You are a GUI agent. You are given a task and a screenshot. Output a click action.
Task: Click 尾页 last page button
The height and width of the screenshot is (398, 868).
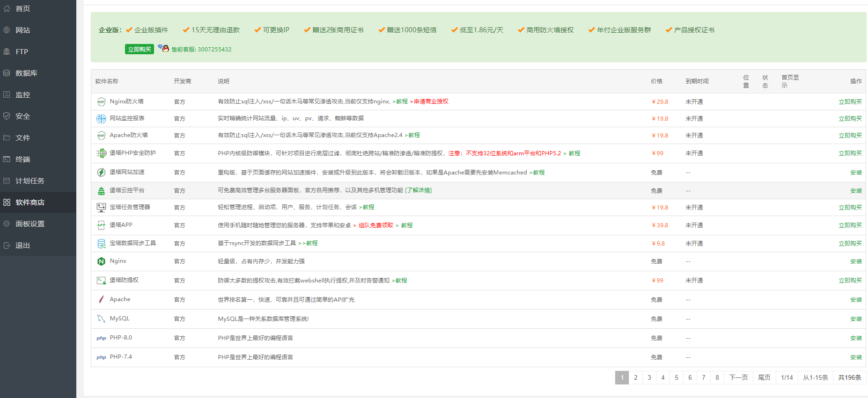click(765, 377)
